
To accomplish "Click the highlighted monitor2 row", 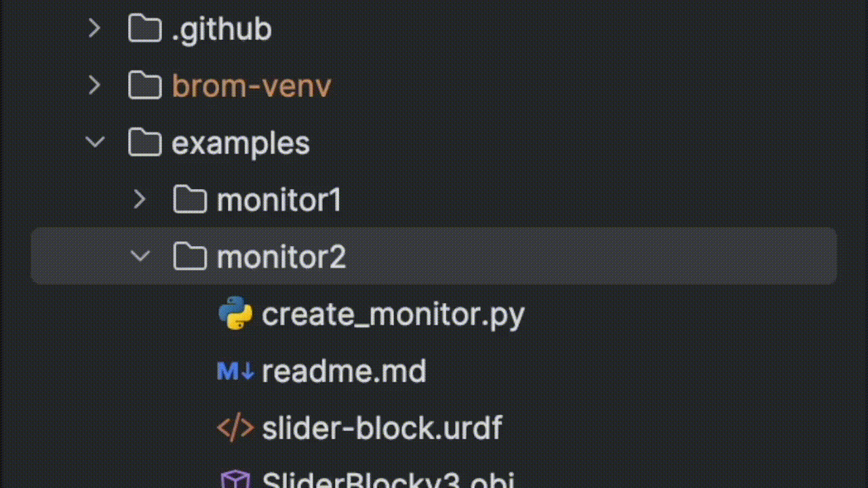I will point(281,256).
